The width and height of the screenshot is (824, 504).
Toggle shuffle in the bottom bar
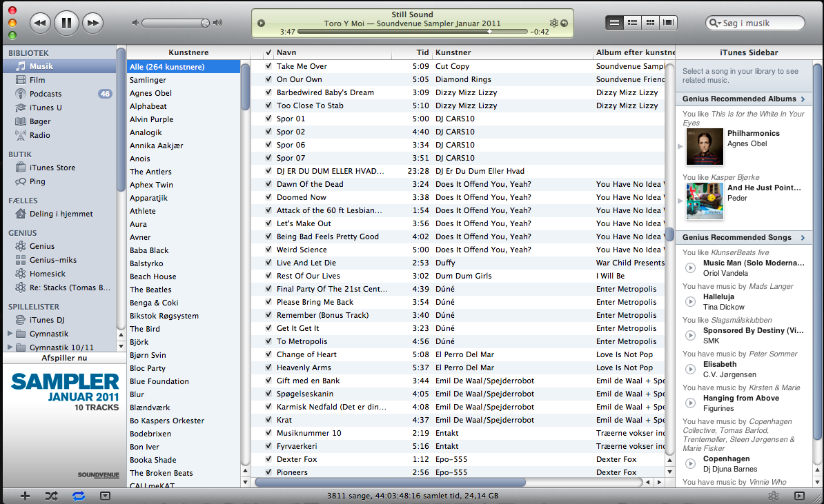[x=52, y=496]
